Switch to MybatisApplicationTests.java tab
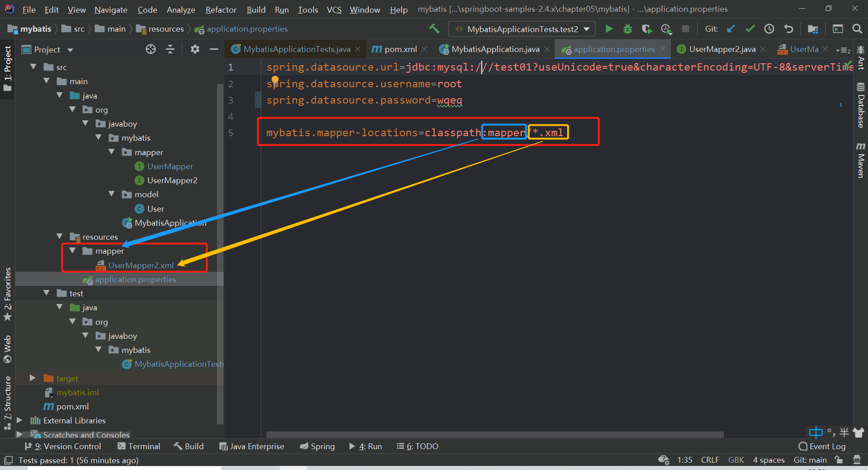 pos(297,49)
